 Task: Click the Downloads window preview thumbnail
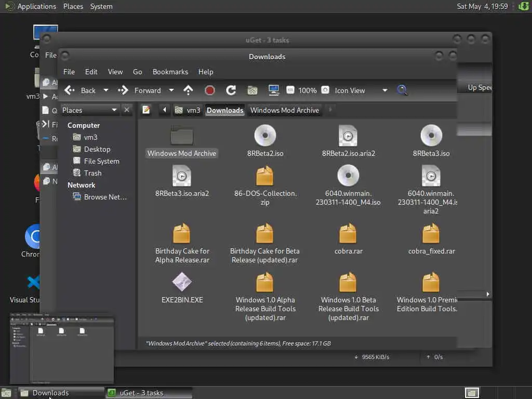pyautogui.click(x=62, y=349)
